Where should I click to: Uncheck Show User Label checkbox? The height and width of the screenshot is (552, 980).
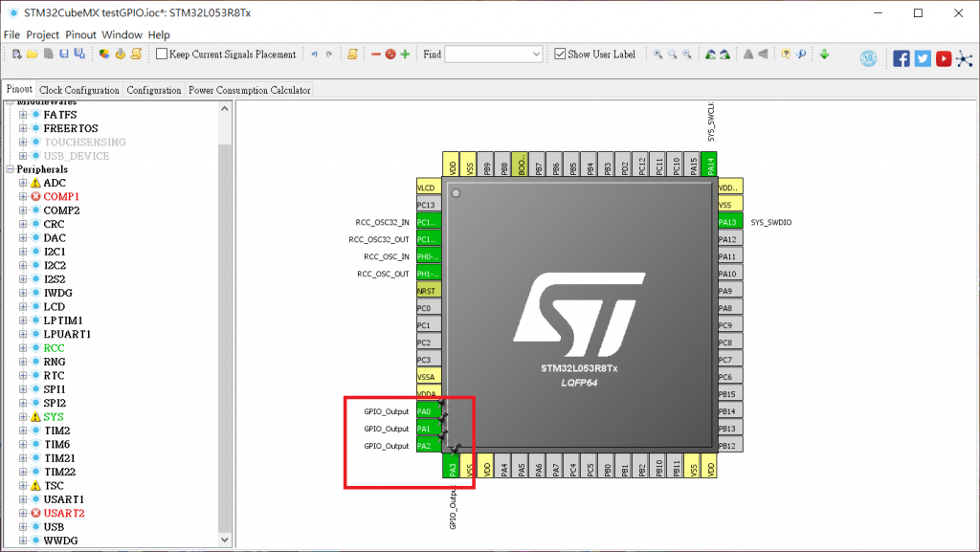click(x=560, y=54)
